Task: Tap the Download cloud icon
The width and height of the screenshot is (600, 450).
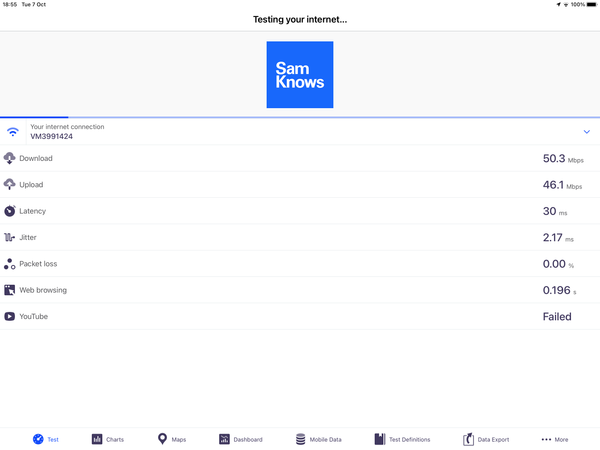Action: pos(10,158)
